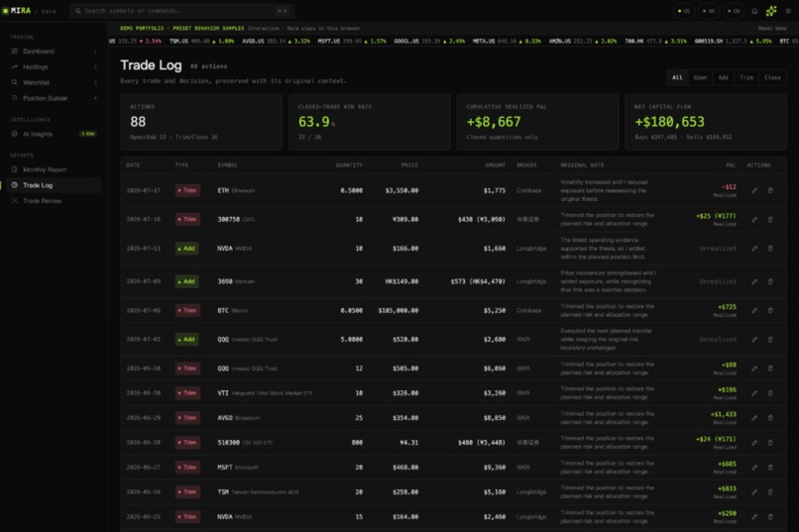Toggle the US market pill
Viewport: 799px width, 532px height.
[684, 11]
